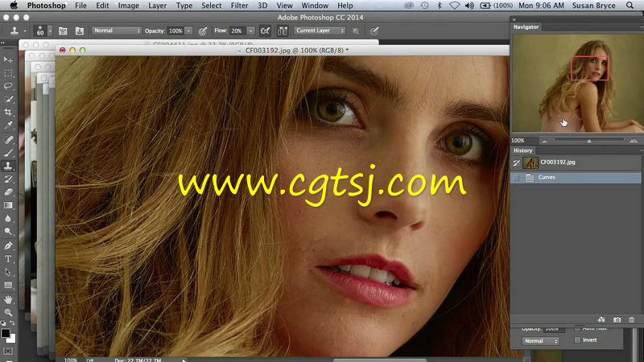Select the Brush tool
The width and height of the screenshot is (644, 362).
(x=8, y=153)
